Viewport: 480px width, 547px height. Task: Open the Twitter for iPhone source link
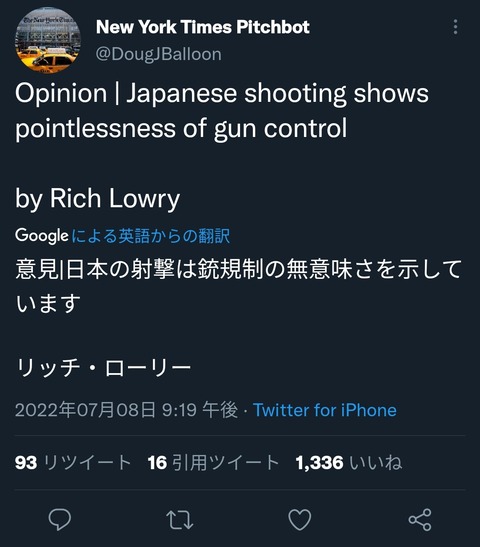[x=325, y=410]
